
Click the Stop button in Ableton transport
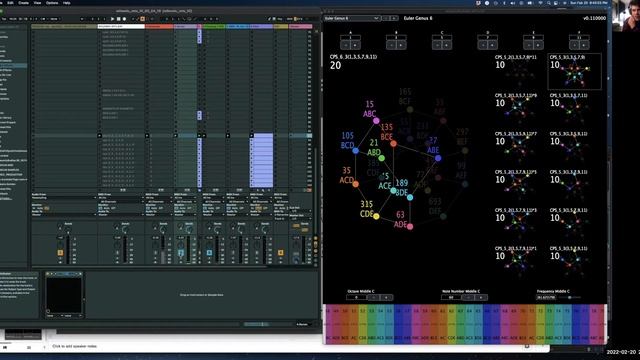click(118, 19)
